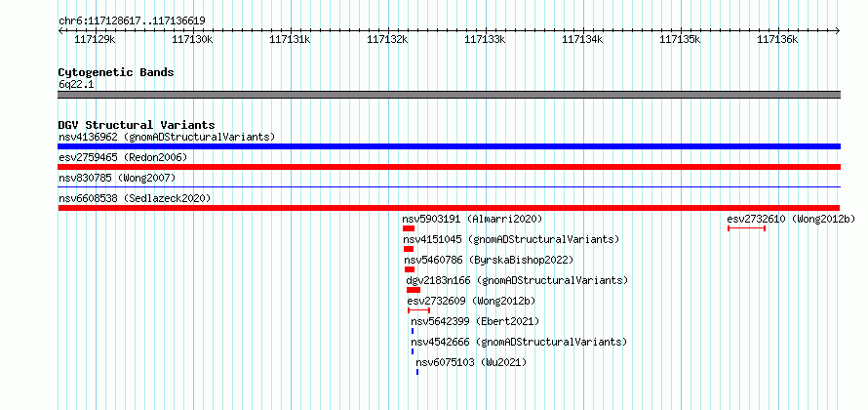Viewport: 868px width, 410px height.
Task: Click the red dgv2183n166 feature glyph
Action: point(414,290)
